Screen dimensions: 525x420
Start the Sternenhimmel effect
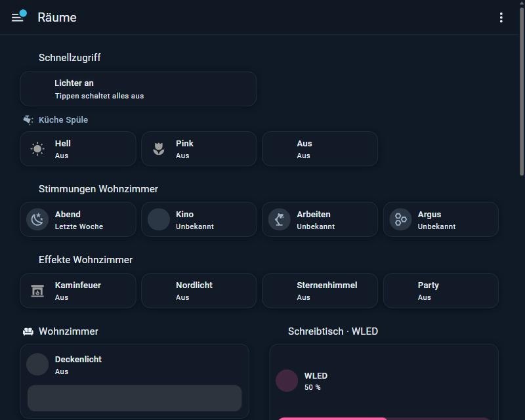(320, 291)
